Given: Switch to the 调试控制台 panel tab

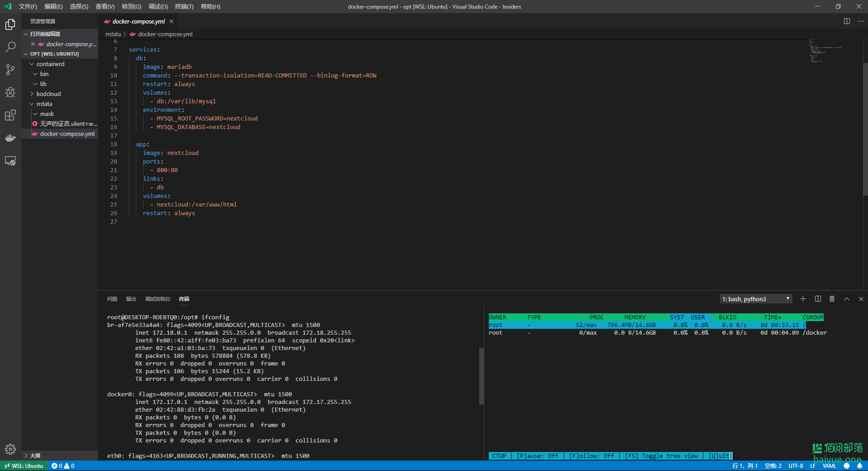Looking at the screenshot, I should click(157, 299).
